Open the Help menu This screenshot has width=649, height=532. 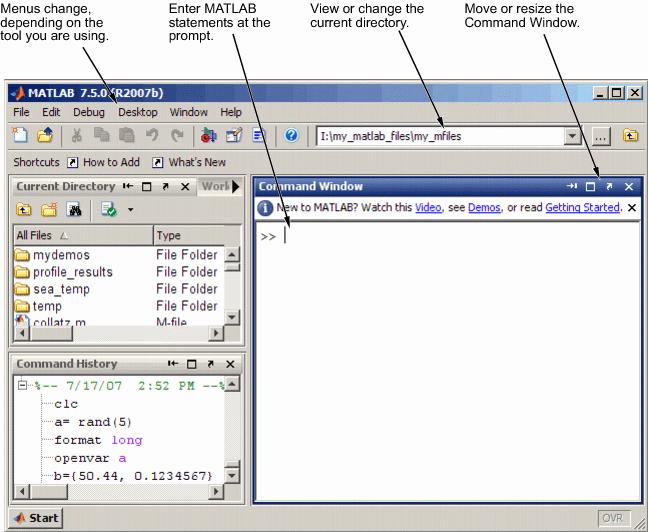click(231, 112)
